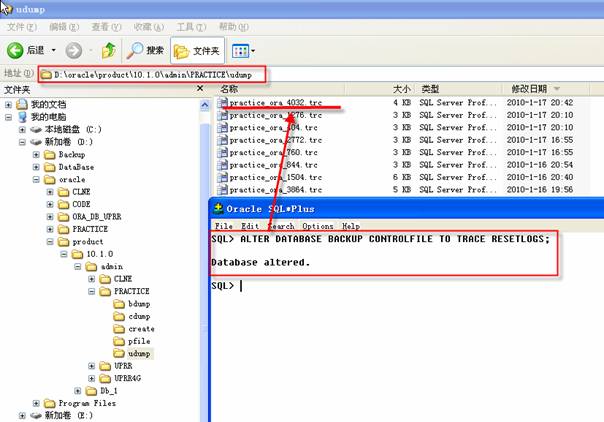Click 新加卷 (E:) drive icon in tree
Image resolution: width=604 pixels, height=422 pixels.
[x=36, y=415]
